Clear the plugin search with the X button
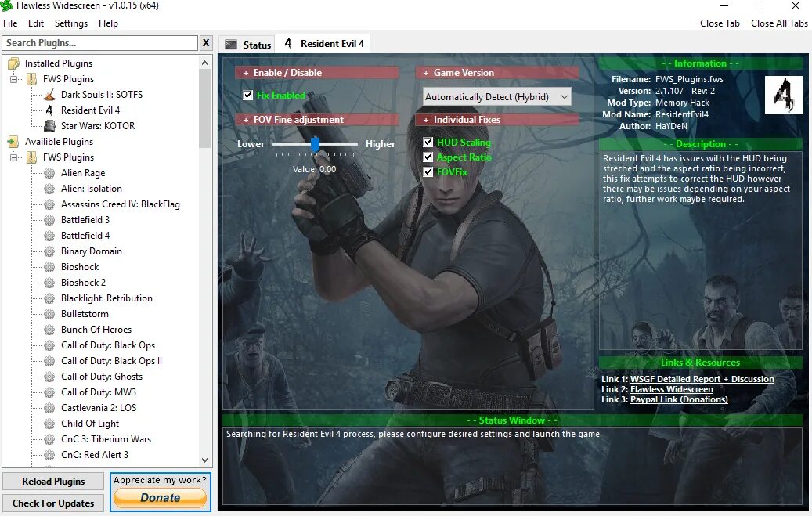The image size is (812, 516). pyautogui.click(x=206, y=43)
